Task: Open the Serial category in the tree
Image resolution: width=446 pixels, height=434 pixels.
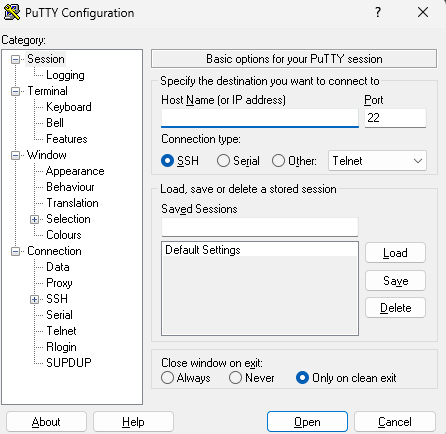Action: coord(59,315)
